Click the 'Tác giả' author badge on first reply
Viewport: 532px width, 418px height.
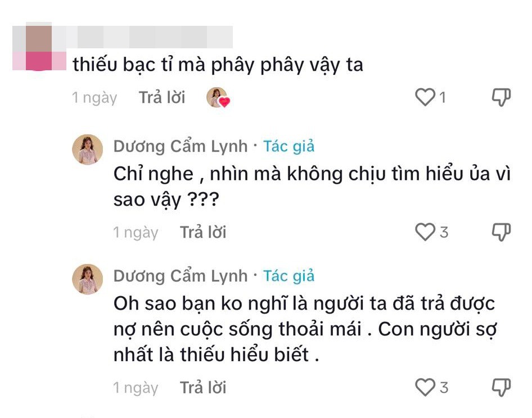coord(289,147)
